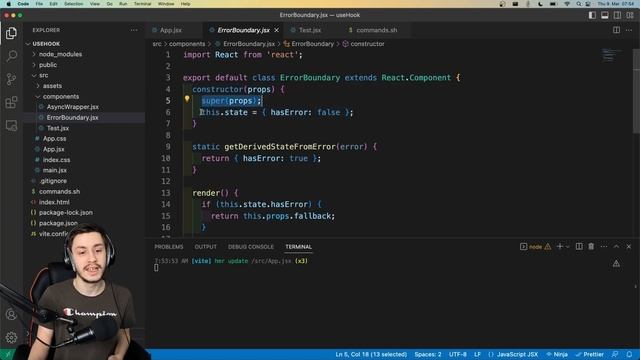640x360 pixels.
Task: Open the Extensions view
Action: pos(11,102)
